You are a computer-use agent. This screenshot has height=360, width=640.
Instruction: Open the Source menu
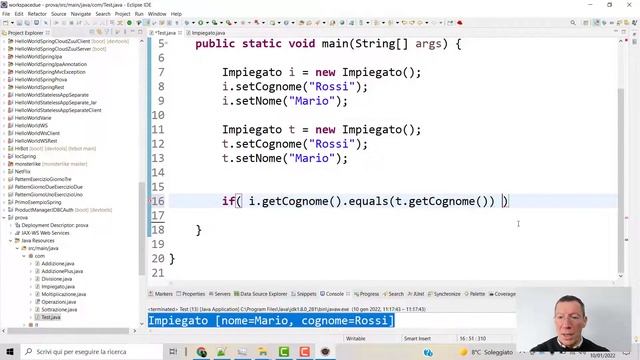pos(58,14)
